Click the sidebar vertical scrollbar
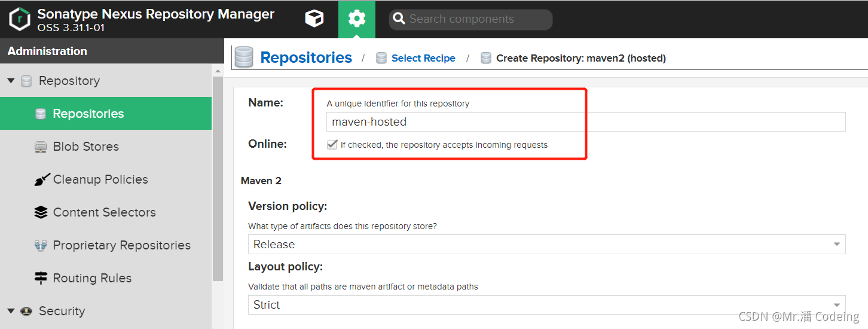The height and width of the screenshot is (329, 868). click(x=218, y=178)
